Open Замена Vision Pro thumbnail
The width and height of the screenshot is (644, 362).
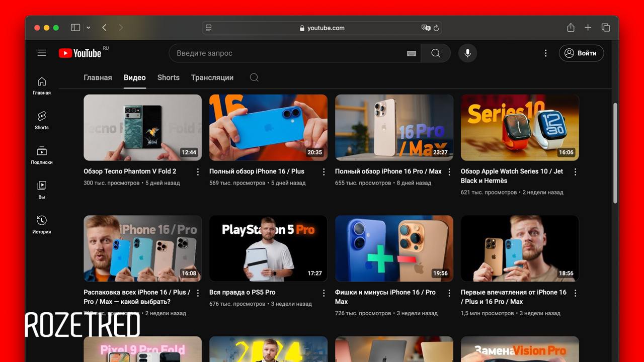pyautogui.click(x=520, y=349)
